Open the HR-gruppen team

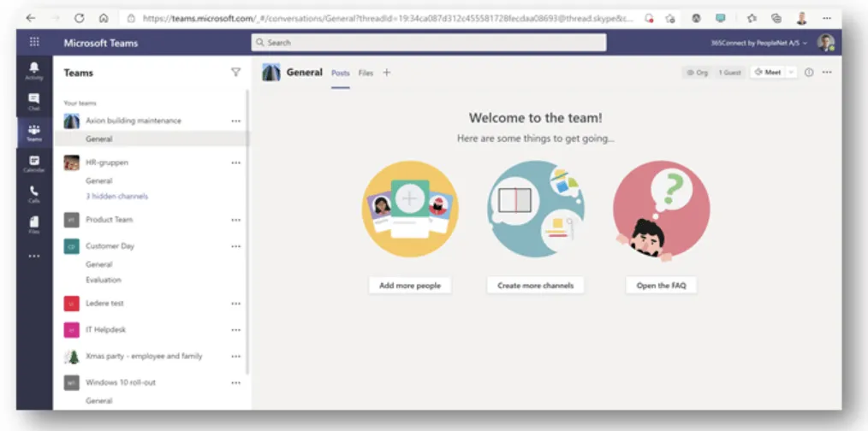107,162
